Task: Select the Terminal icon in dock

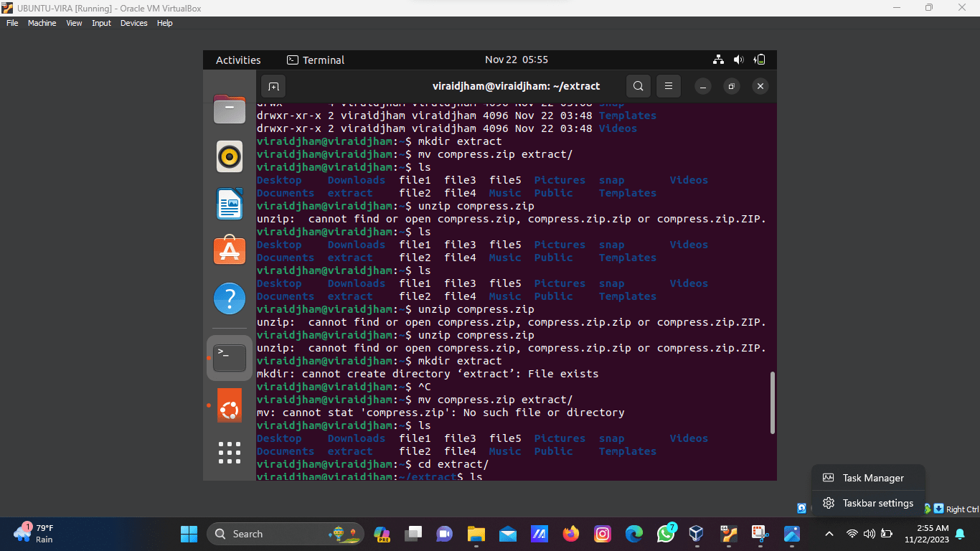Action: coord(230,357)
